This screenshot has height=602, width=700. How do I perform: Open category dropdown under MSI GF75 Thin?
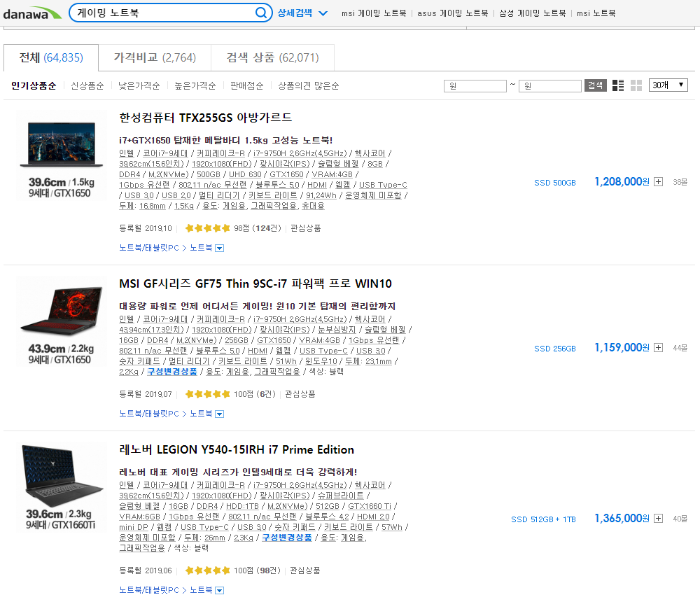220,414
